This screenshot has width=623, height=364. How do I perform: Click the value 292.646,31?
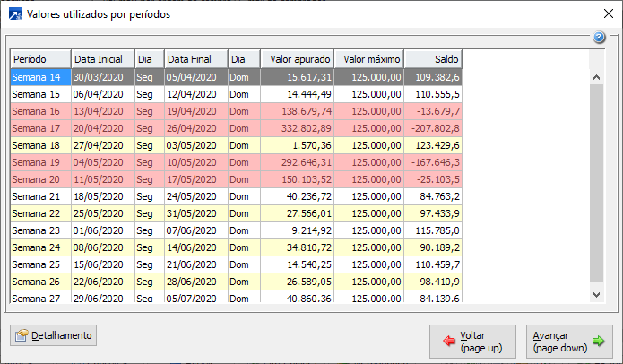[x=307, y=163]
